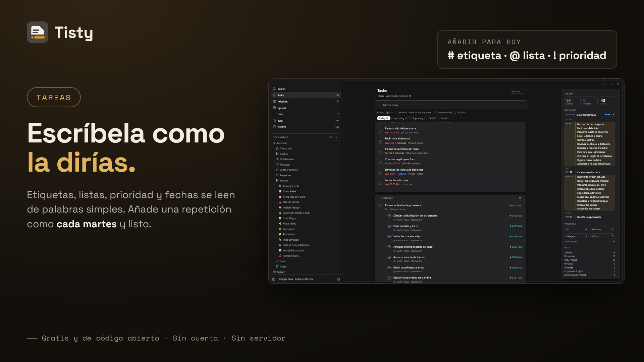Click the Salud stethoscope icon
644x362 pixels.
(x=277, y=261)
